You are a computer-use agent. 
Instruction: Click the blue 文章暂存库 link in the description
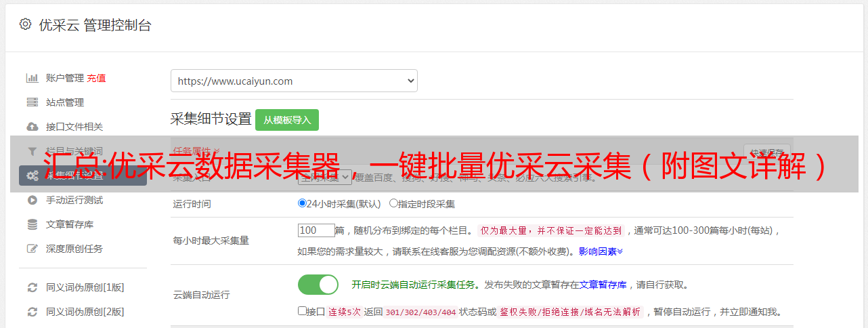coord(603,285)
